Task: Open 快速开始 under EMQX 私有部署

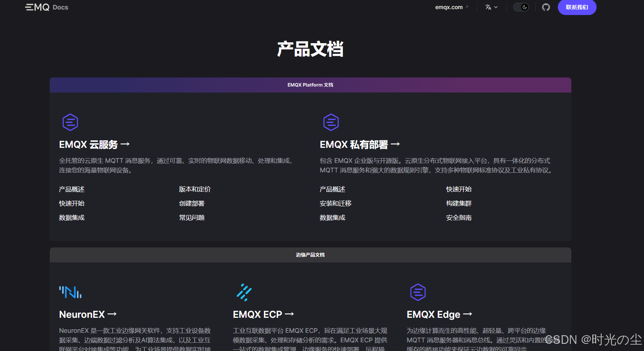Action: tap(459, 189)
